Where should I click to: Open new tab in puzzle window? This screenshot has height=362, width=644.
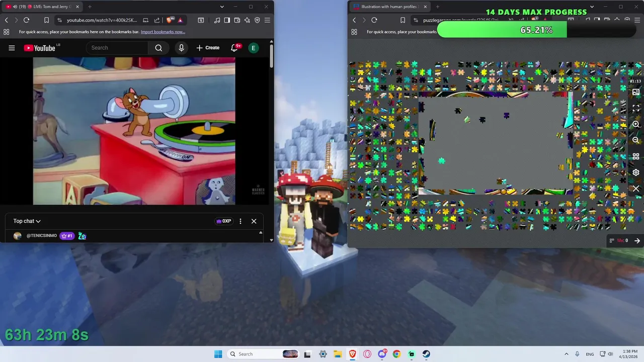(x=437, y=7)
